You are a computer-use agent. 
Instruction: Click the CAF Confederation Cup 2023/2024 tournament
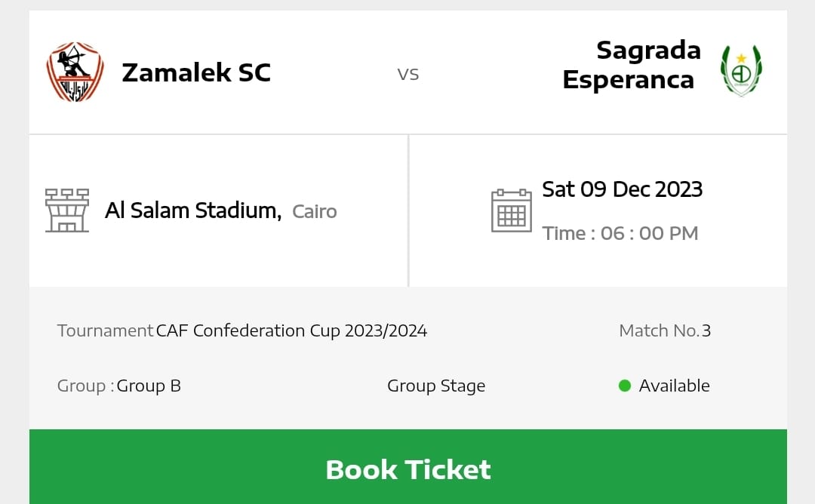click(291, 330)
